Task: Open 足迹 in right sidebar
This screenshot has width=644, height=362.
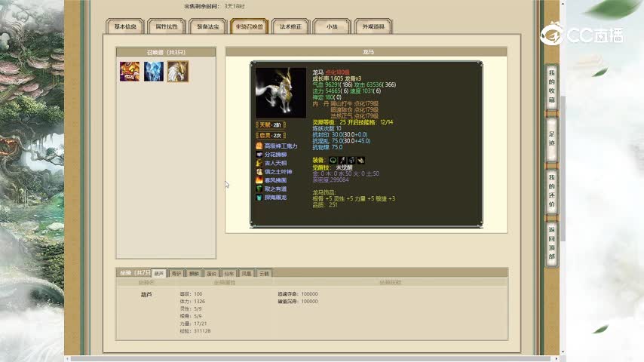Action: (551, 139)
